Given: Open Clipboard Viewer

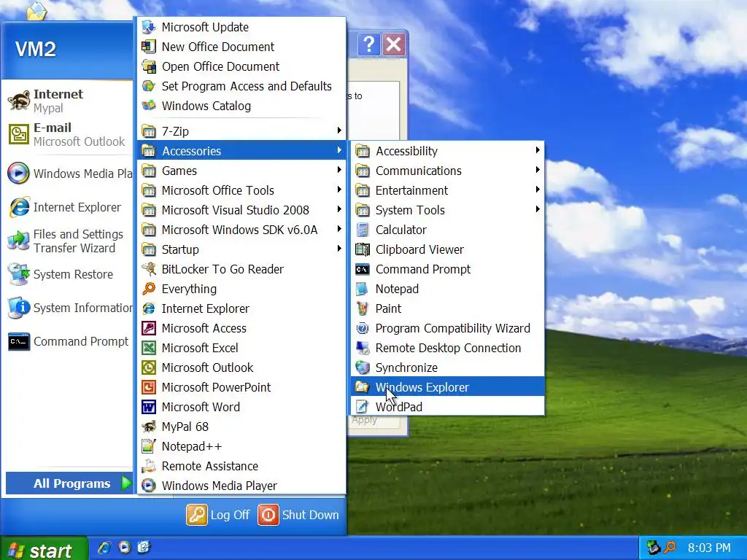Looking at the screenshot, I should [x=447, y=249].
